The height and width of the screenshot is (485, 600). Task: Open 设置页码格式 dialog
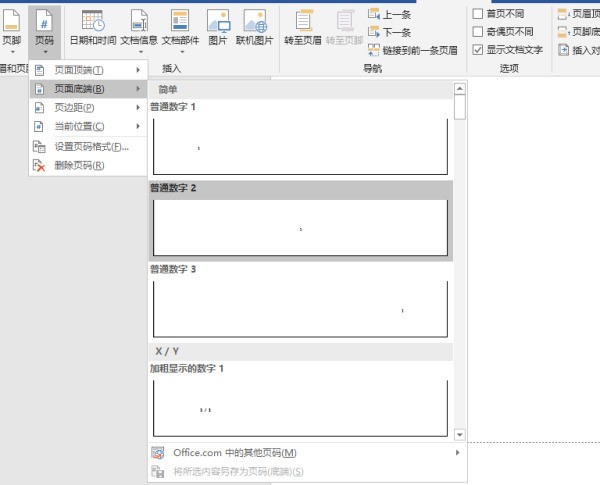click(91, 146)
